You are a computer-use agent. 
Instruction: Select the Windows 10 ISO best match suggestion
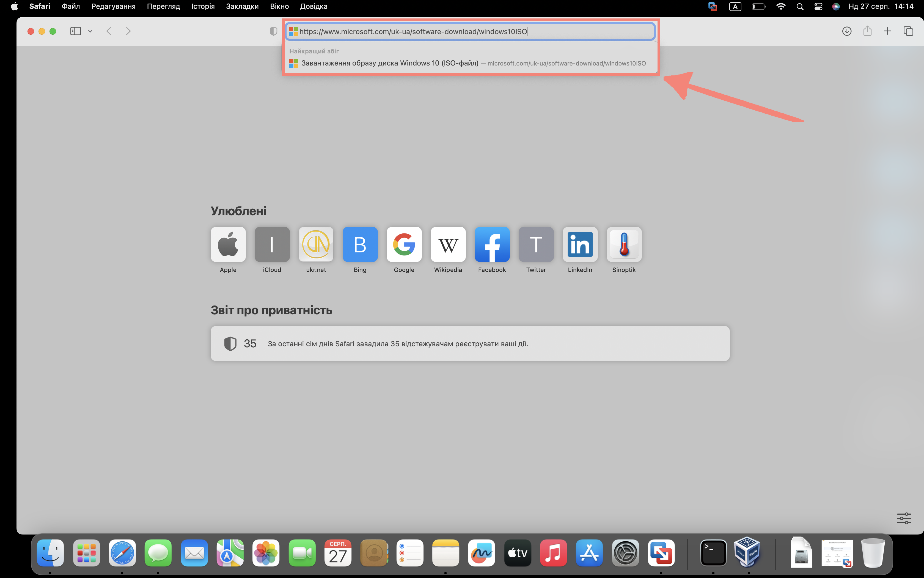pyautogui.click(x=471, y=63)
